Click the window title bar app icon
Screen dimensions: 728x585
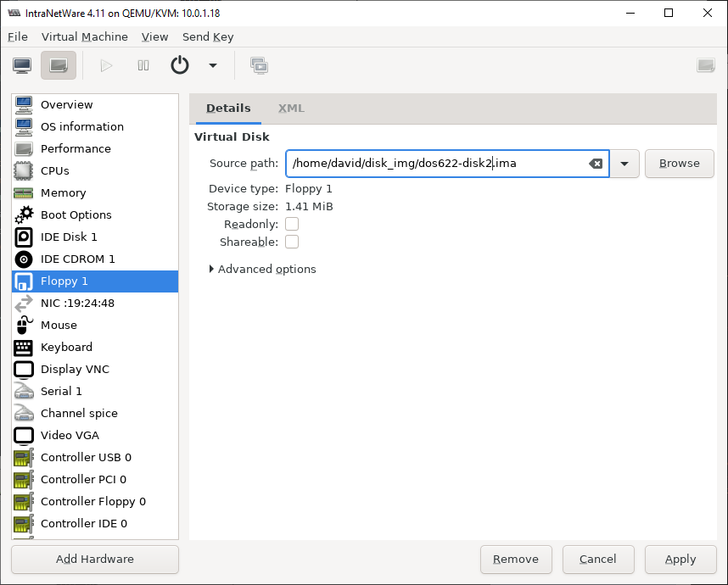click(x=14, y=13)
